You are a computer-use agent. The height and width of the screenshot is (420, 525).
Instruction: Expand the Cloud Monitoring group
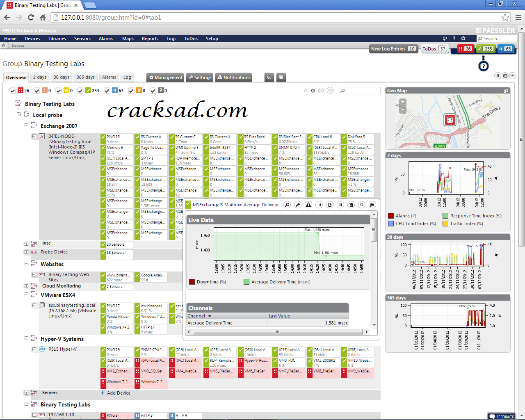coord(26,286)
